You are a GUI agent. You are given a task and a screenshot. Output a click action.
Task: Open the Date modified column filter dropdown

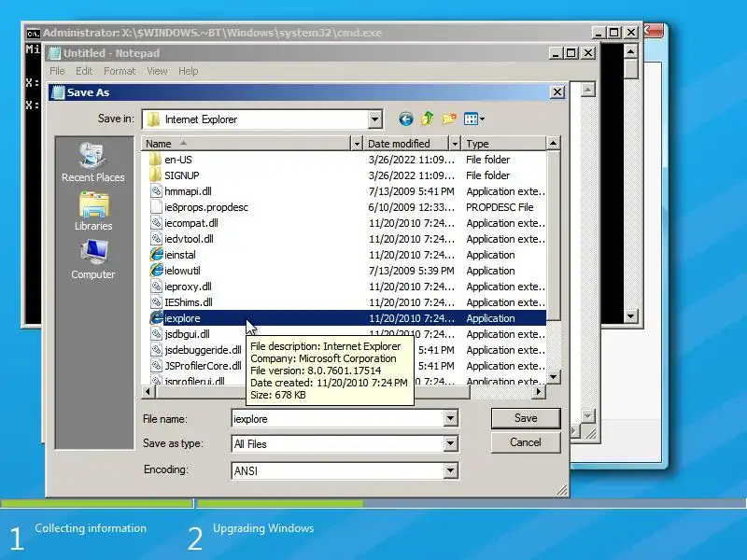tap(455, 144)
